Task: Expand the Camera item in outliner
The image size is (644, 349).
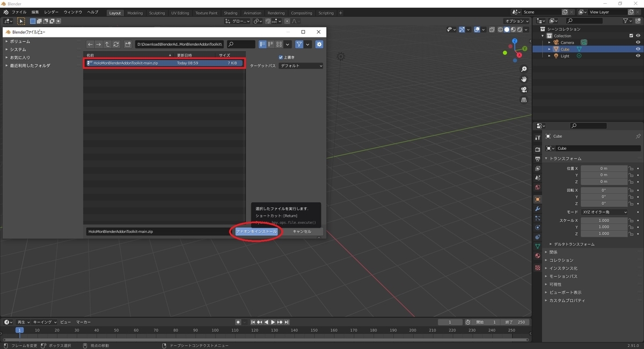Action: [549, 42]
